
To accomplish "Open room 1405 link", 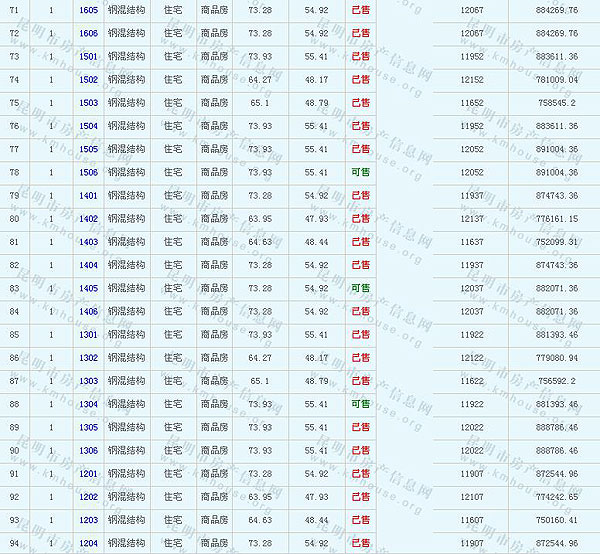I will (x=88, y=288).
